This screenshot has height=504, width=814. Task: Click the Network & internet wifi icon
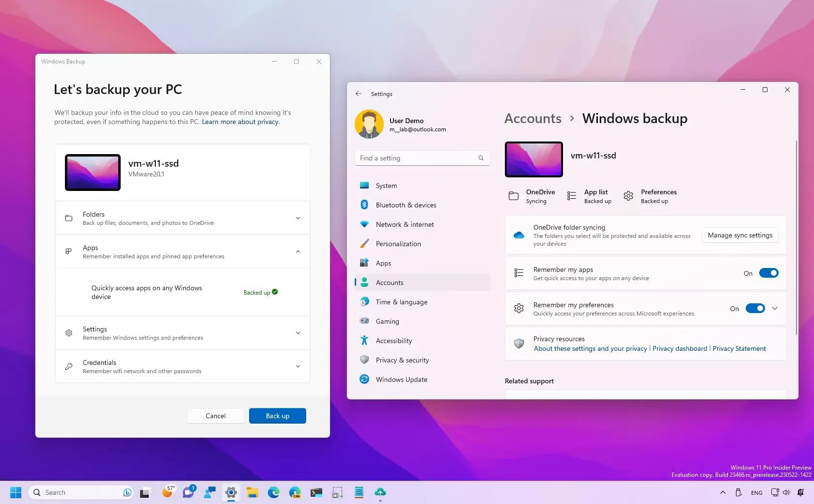[x=364, y=224]
